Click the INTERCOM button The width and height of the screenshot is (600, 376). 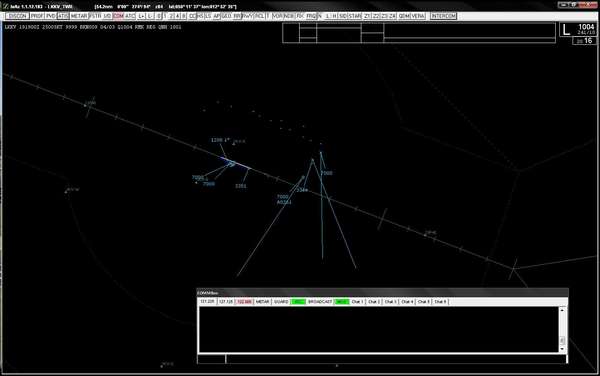(443, 16)
